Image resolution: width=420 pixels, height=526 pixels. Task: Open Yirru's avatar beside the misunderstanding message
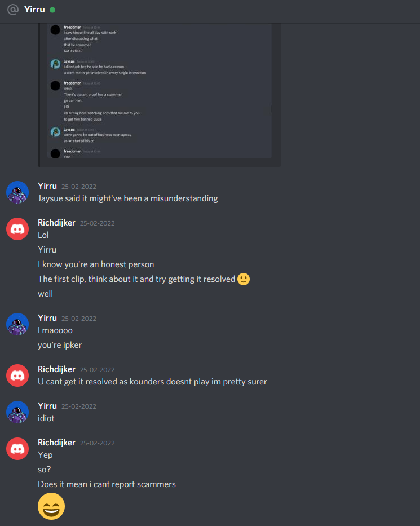point(17,192)
